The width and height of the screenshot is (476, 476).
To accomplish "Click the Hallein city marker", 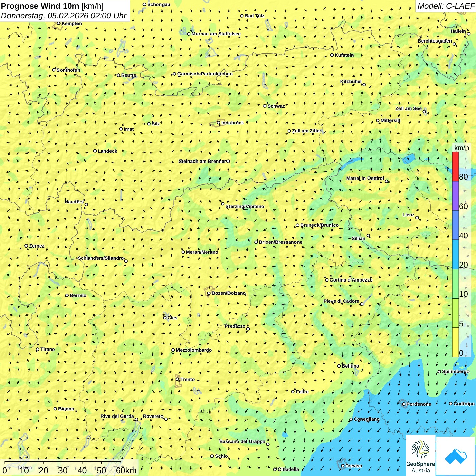I will pyautogui.click(x=469, y=34).
